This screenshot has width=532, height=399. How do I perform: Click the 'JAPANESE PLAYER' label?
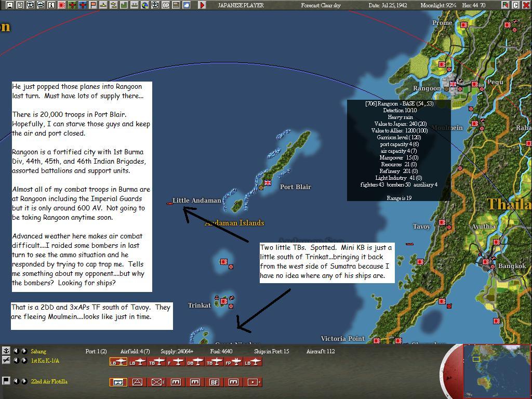(241, 5)
